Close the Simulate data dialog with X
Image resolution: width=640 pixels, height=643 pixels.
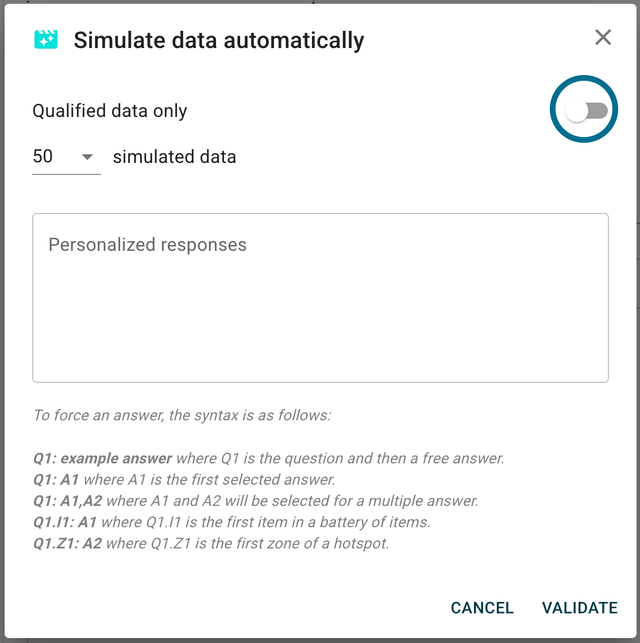pyautogui.click(x=603, y=38)
